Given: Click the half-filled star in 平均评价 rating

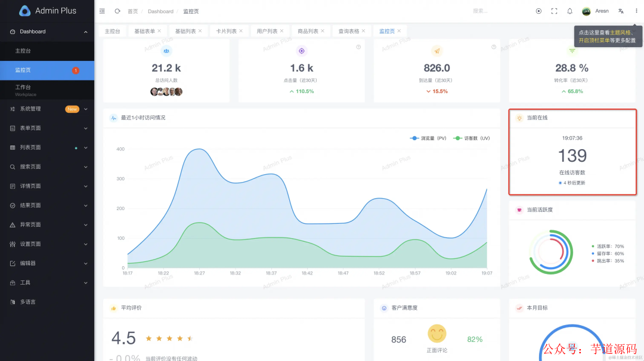Looking at the screenshot, I should click(x=190, y=338).
